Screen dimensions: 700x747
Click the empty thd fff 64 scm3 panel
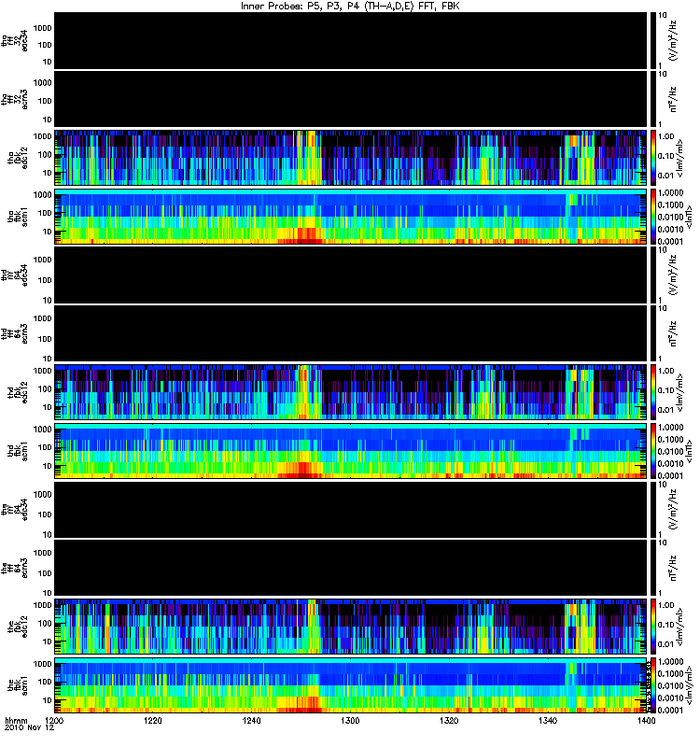click(351, 333)
